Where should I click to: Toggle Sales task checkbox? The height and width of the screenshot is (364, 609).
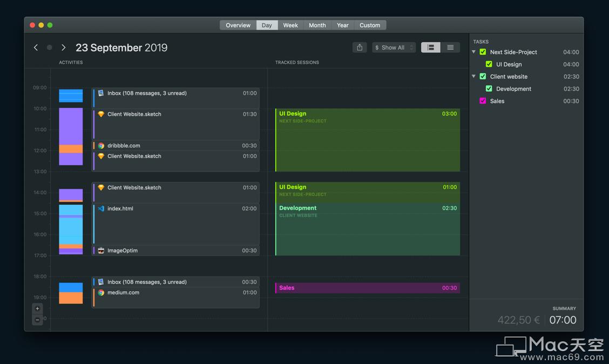[483, 101]
